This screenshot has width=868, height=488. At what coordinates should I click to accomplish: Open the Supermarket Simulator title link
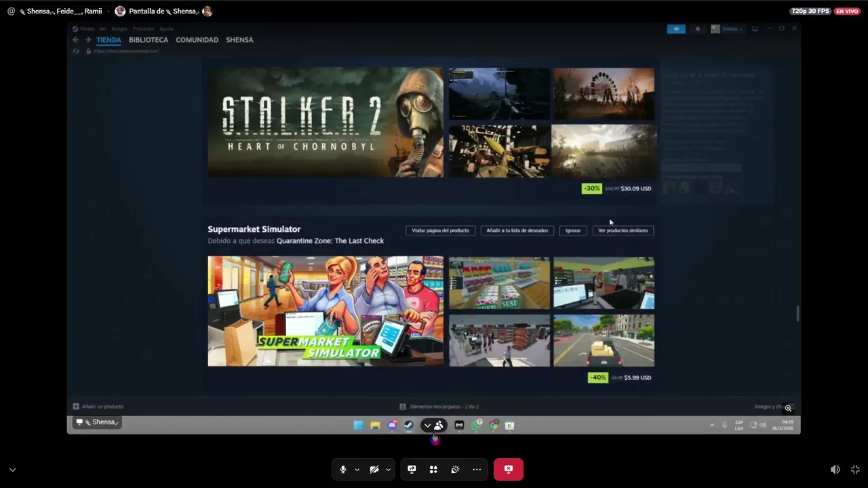click(254, 229)
